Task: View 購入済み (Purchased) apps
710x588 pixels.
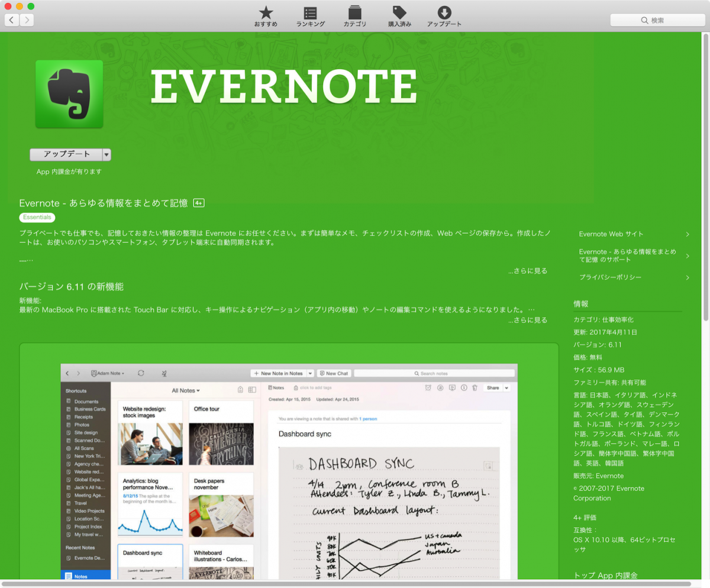Action: pos(399,16)
